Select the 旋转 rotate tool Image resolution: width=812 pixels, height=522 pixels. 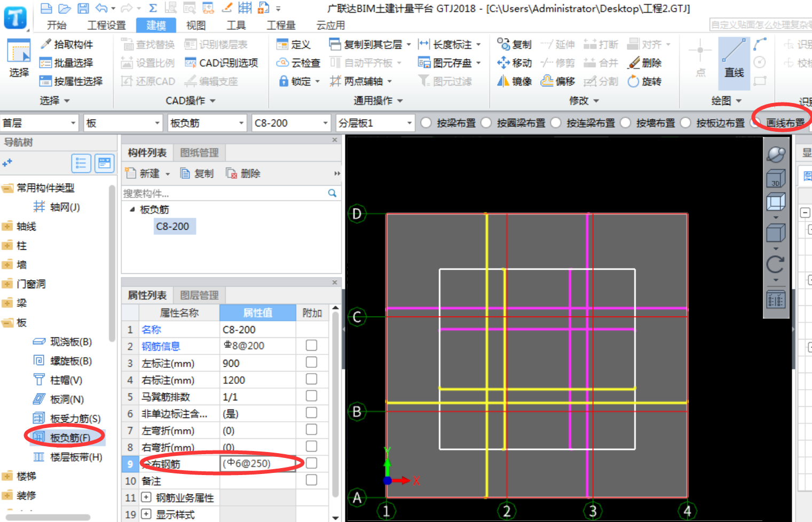(x=644, y=81)
